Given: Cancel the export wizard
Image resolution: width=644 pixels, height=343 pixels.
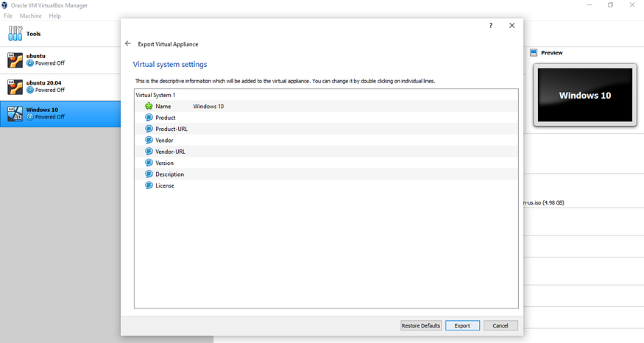Looking at the screenshot, I should pyautogui.click(x=500, y=325).
